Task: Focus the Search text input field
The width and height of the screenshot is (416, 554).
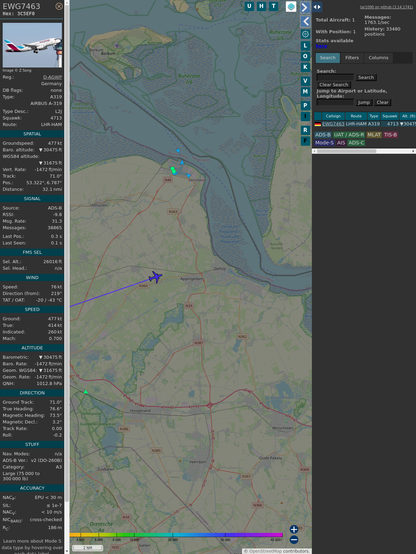Action: [x=335, y=77]
